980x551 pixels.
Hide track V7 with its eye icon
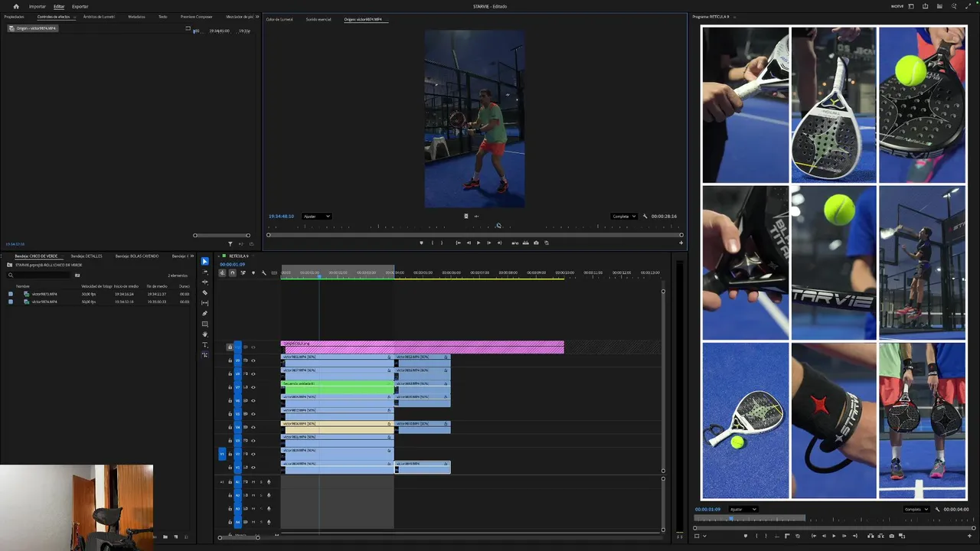click(253, 387)
